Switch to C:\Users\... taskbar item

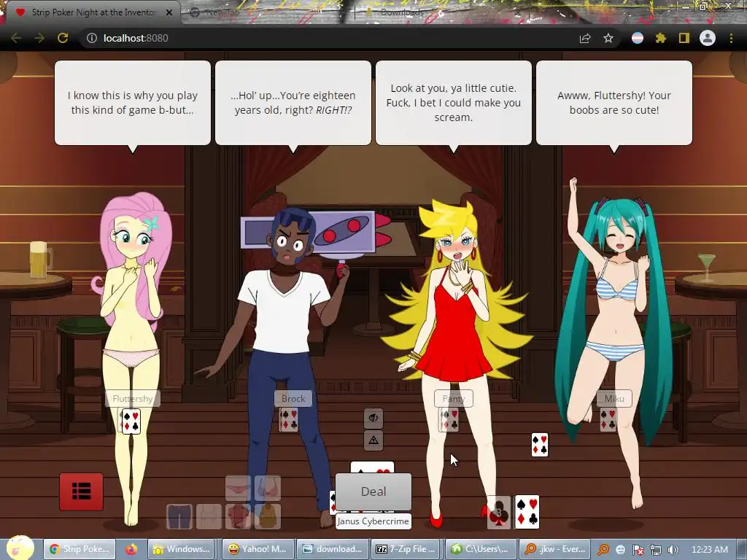click(x=479, y=549)
